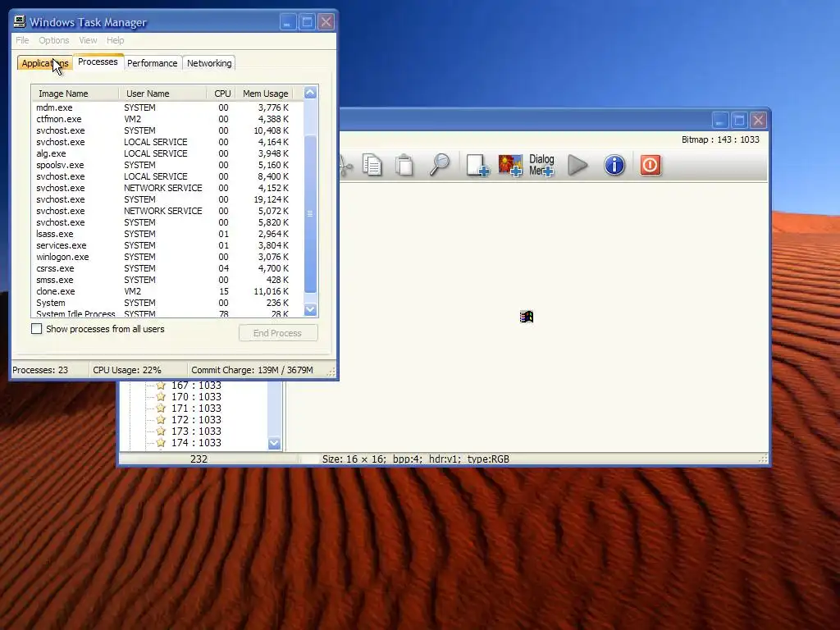
Task: Maximize the Windows Task Manager window
Action: coord(307,22)
